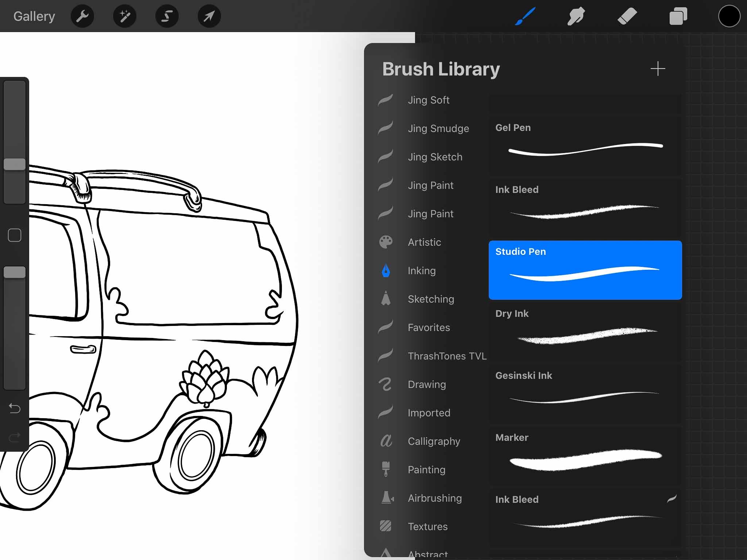Open the Imported brush set

click(429, 413)
